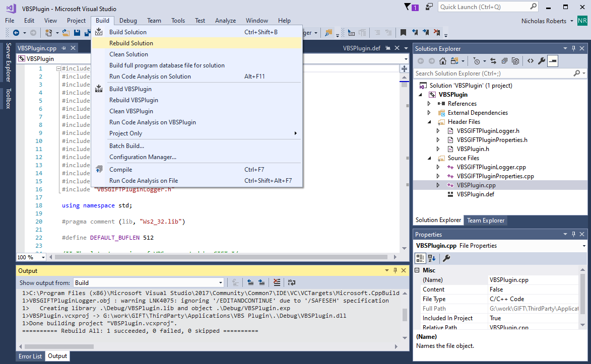The height and width of the screenshot is (364, 591).
Task: Toggle Word Wrap in Output toolbar
Action: 292,282
